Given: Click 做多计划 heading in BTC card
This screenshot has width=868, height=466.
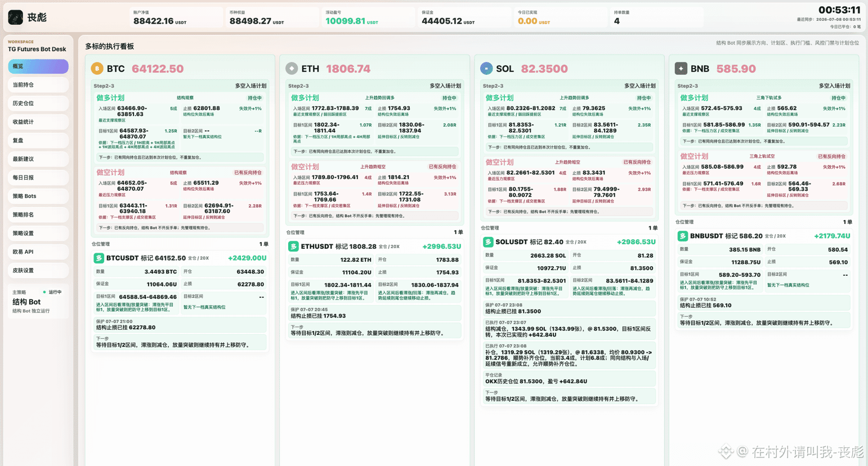Looking at the screenshot, I should coord(110,98).
